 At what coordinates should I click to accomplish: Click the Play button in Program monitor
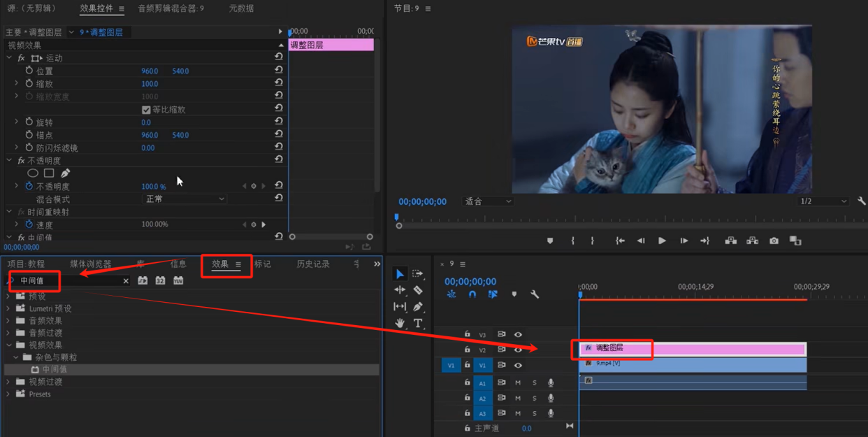click(x=662, y=241)
